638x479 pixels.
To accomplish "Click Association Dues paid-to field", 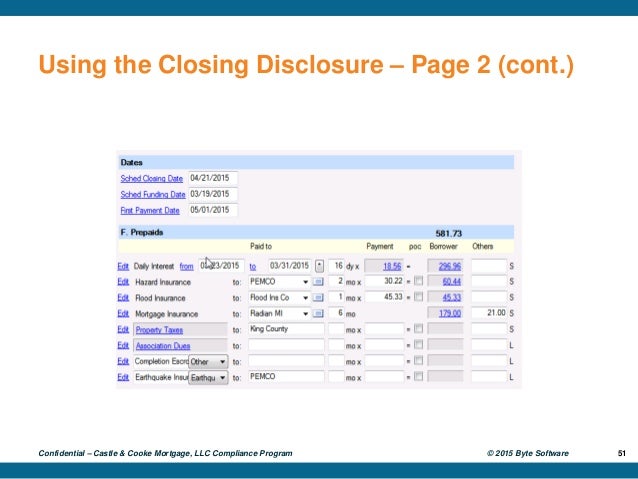I will coord(286,345).
